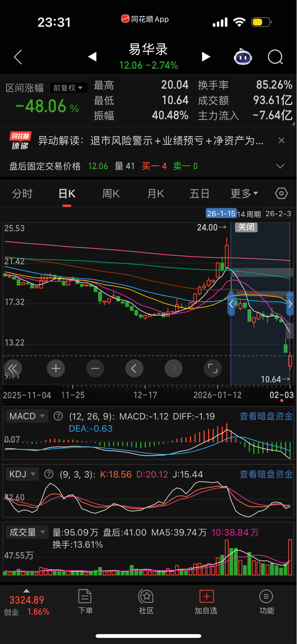
Task: Tap the 同花顺 App label in status bar
Action: tap(145, 19)
